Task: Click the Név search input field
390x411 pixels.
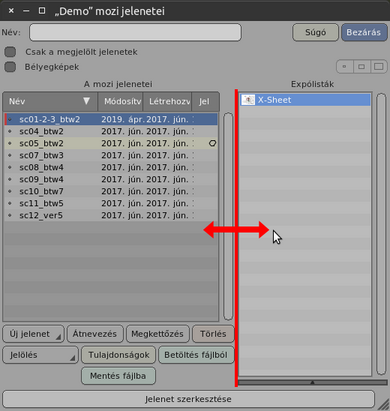Action: [x=135, y=32]
